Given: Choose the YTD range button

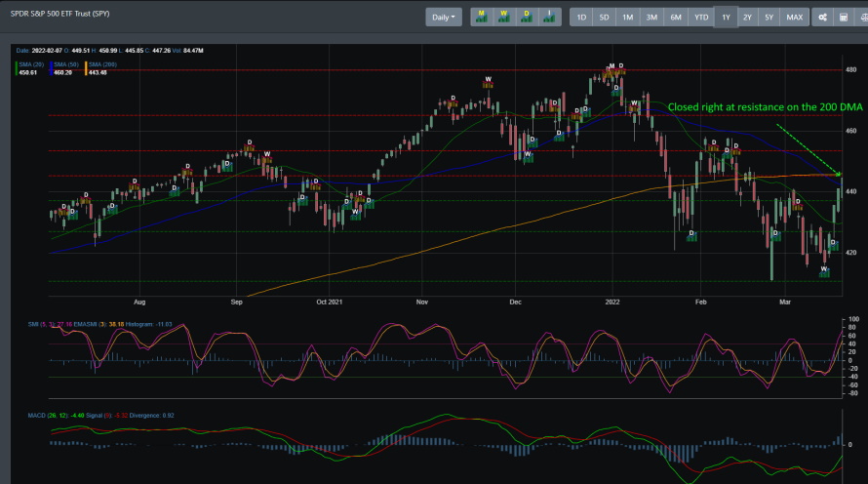Looking at the screenshot, I should [x=701, y=18].
